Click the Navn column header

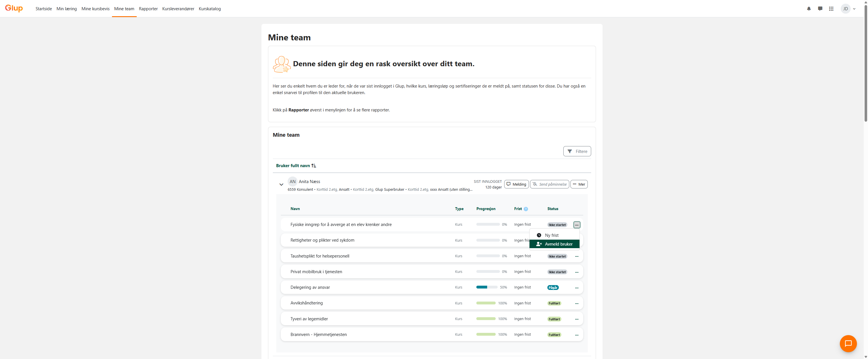coord(295,209)
